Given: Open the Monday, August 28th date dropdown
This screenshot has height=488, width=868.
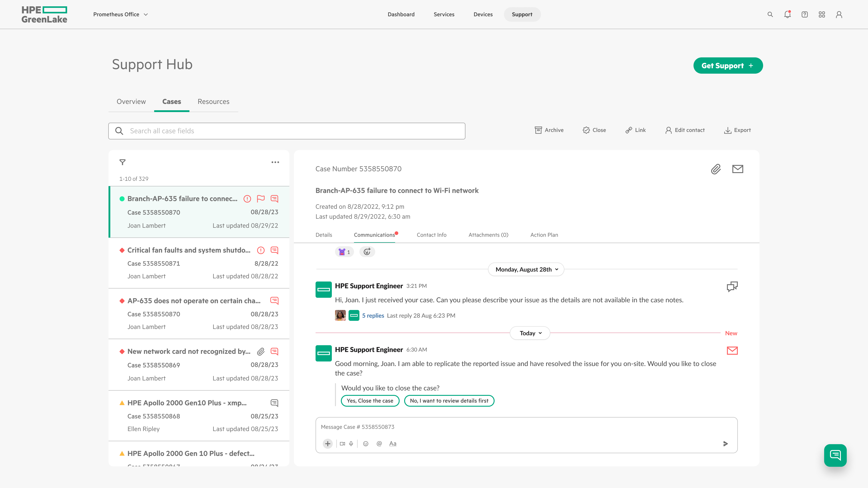Looking at the screenshot, I should point(526,270).
